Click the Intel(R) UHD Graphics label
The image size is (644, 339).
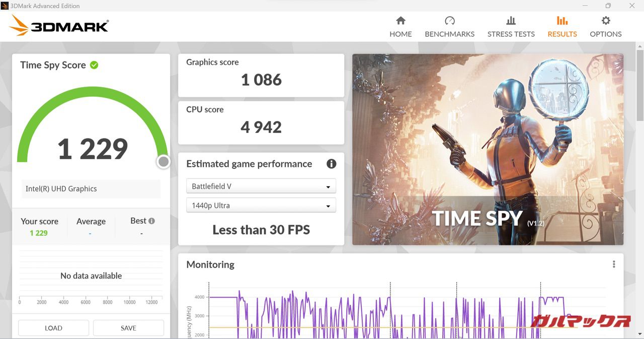[61, 189]
